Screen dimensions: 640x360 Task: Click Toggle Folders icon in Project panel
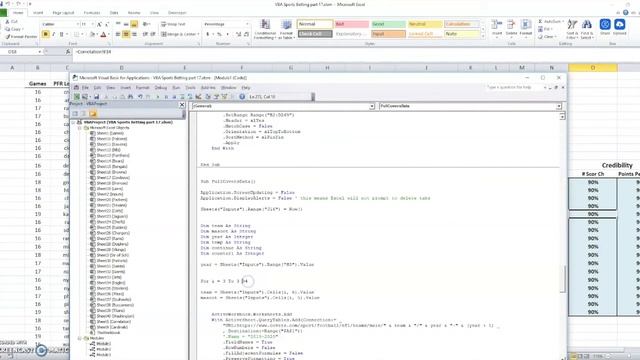tap(93, 114)
